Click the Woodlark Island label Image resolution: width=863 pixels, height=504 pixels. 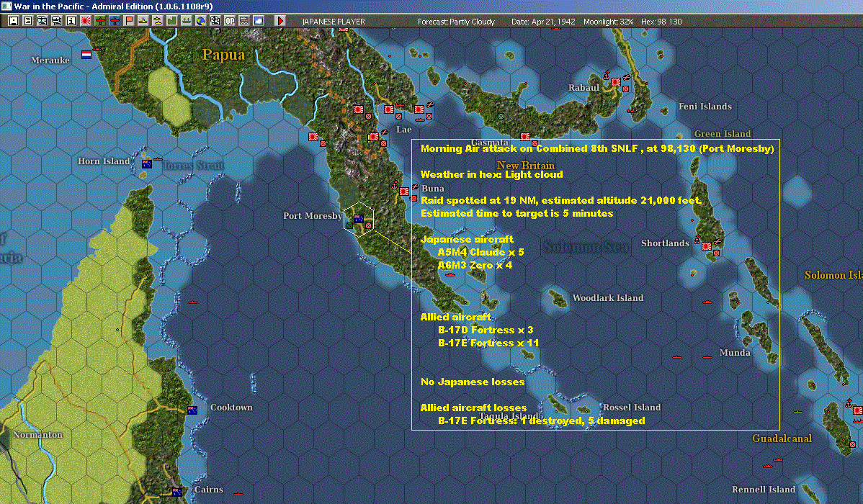pos(607,297)
